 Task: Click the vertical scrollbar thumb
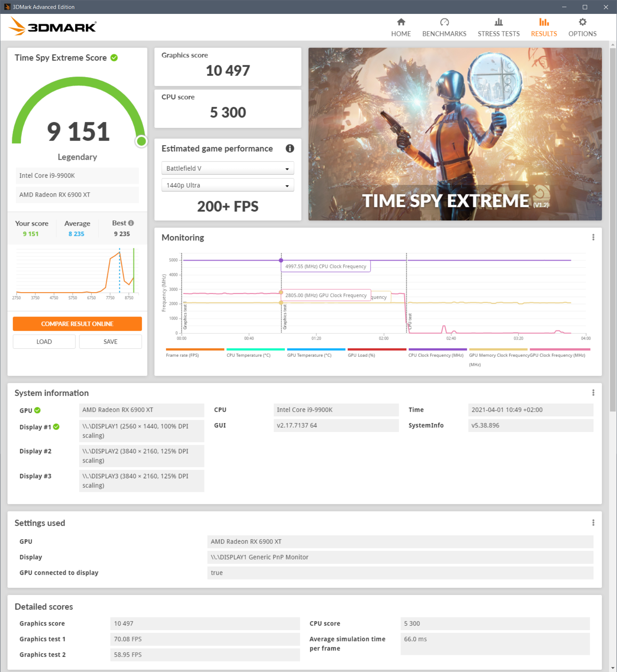(613, 230)
